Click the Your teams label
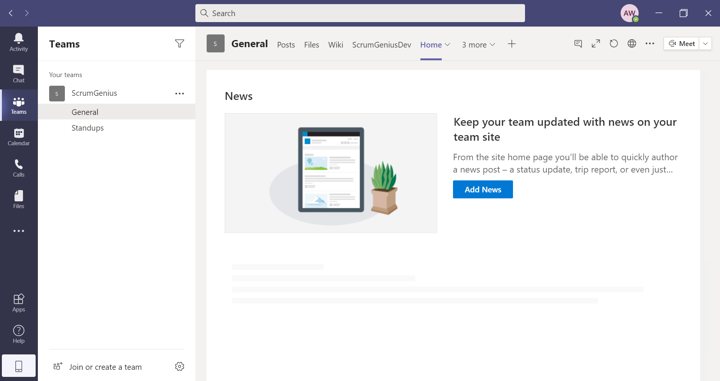This screenshot has height=381, width=720. (x=66, y=74)
